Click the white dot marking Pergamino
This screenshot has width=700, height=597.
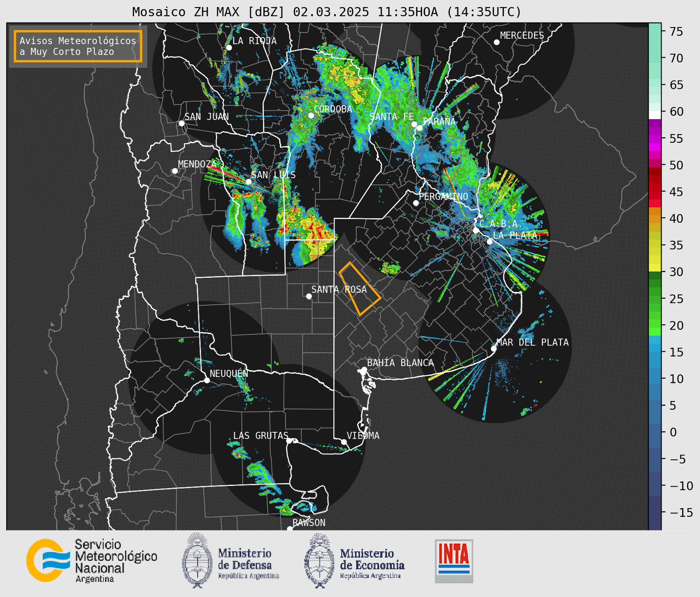tap(416, 203)
